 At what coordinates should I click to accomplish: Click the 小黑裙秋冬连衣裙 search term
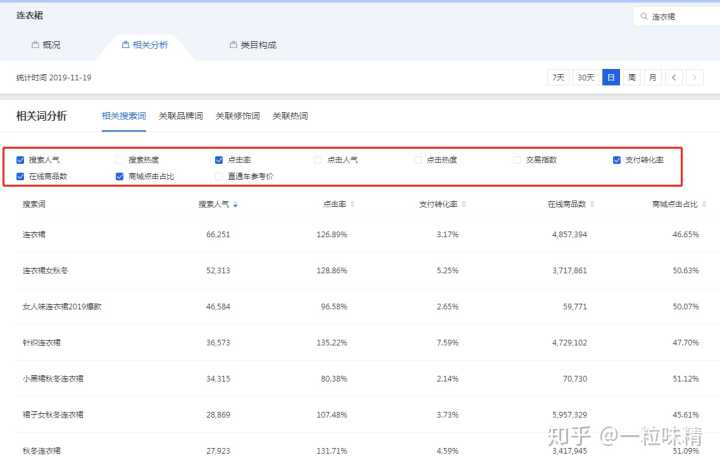[x=53, y=379]
